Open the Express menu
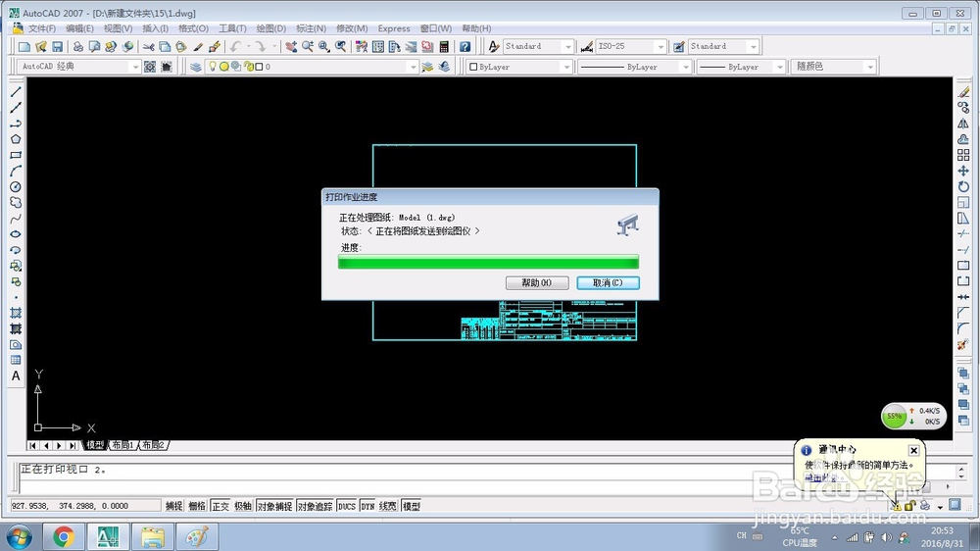980x551 pixels. [x=394, y=28]
